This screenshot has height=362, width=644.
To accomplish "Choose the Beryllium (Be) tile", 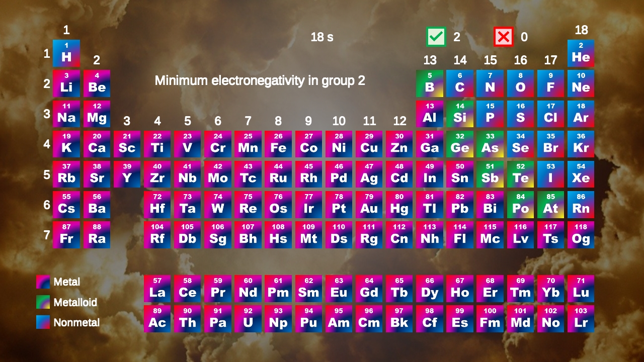I will pyautogui.click(x=97, y=83).
